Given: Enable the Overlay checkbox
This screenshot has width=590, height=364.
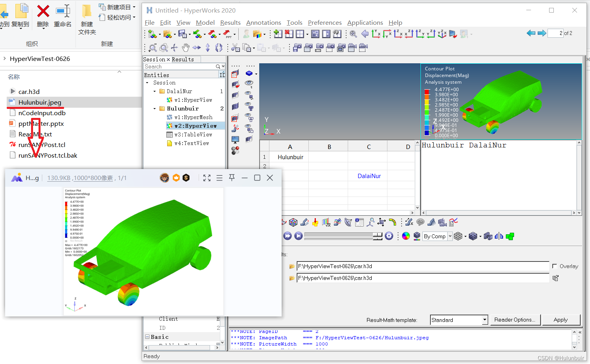Looking at the screenshot, I should coord(555,266).
